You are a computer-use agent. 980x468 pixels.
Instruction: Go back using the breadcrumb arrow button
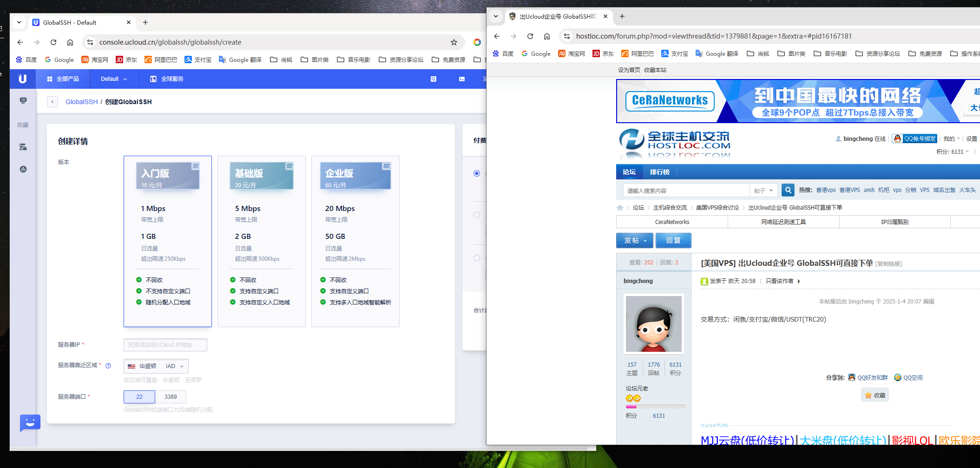coord(53,102)
